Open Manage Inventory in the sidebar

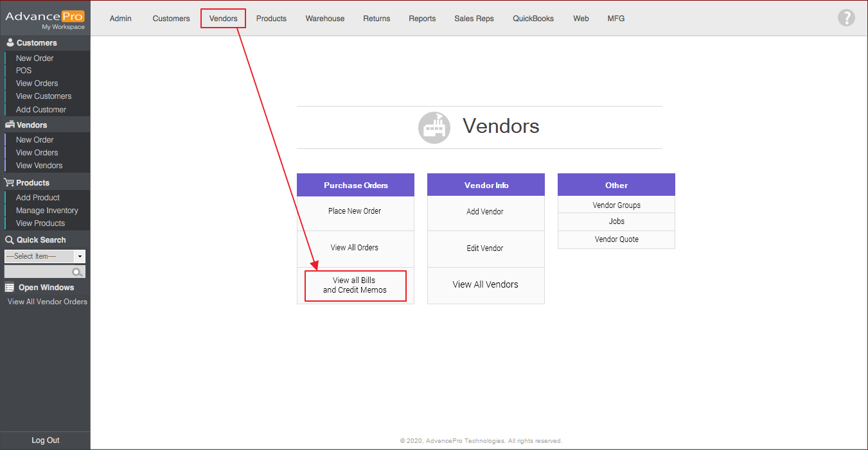pyautogui.click(x=47, y=211)
